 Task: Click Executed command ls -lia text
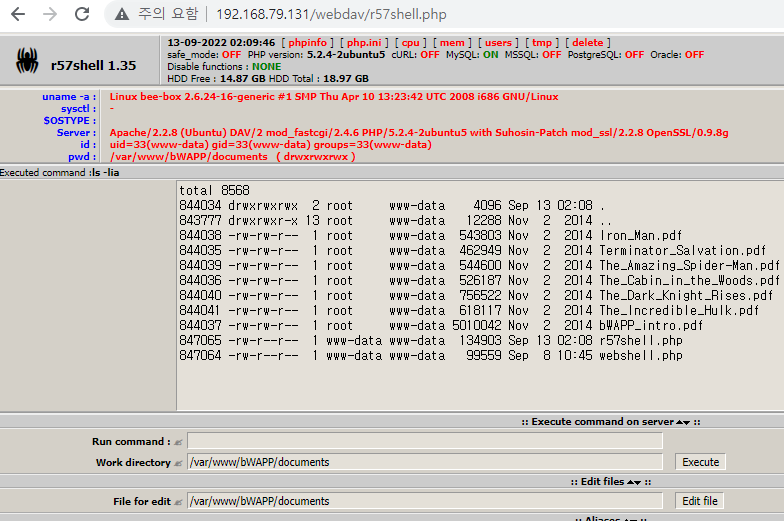tap(60, 172)
